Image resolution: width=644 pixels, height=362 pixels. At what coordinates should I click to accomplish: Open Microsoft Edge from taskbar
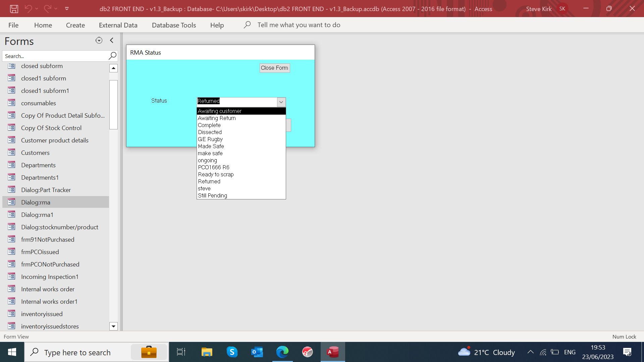pyautogui.click(x=282, y=352)
